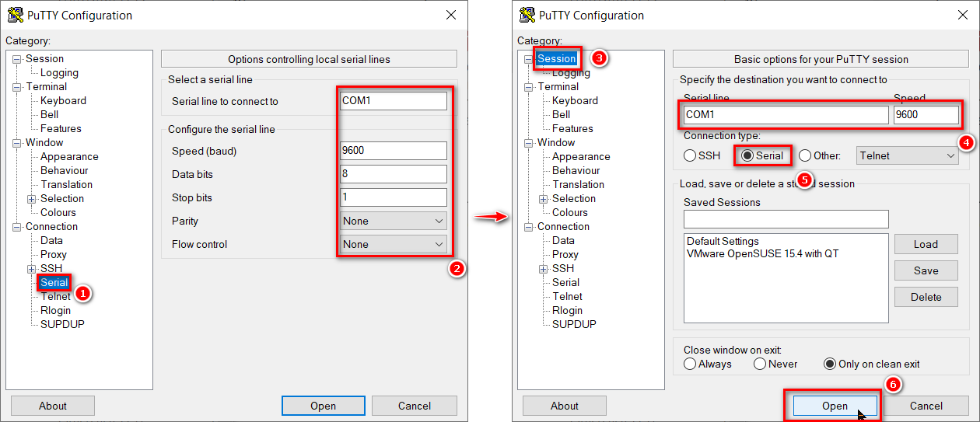Screen dimensions: 980x422
Task: Select Behaviour in left window tree
Action: 64,170
